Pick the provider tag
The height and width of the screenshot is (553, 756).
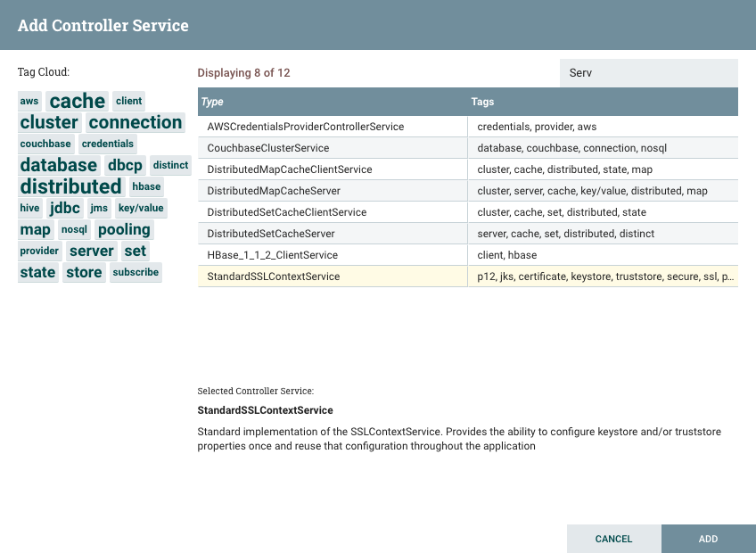point(39,251)
